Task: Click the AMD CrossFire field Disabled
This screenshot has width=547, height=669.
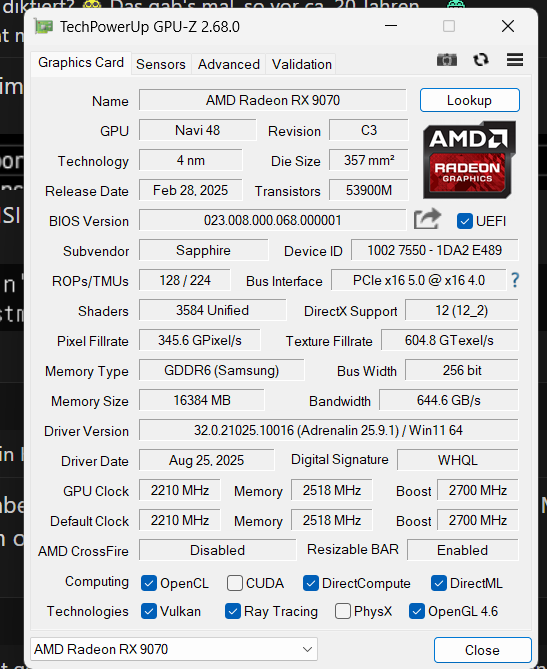Action: (x=218, y=550)
